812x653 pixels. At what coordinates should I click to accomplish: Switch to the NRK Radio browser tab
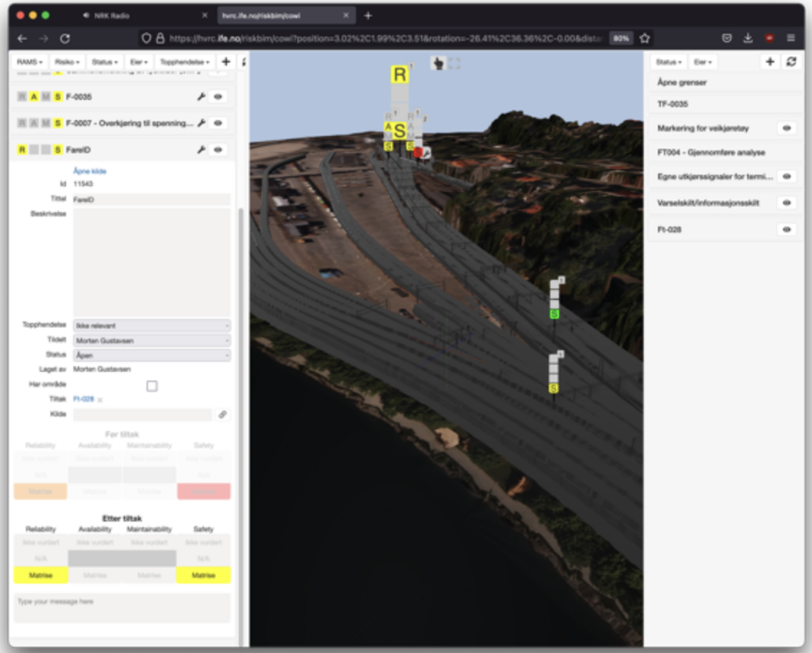(x=112, y=16)
